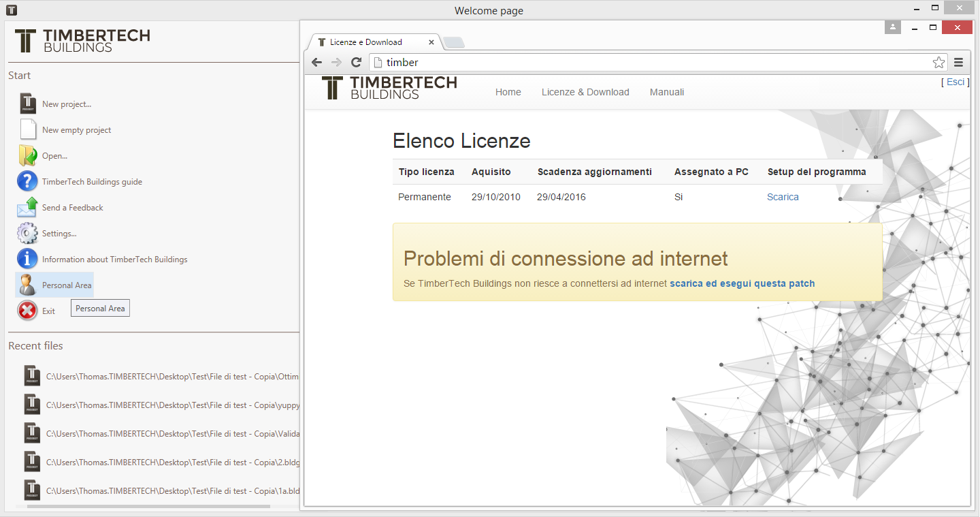Click the 'Tipo licenza' column header
This screenshot has height=517, width=980.
pos(427,172)
